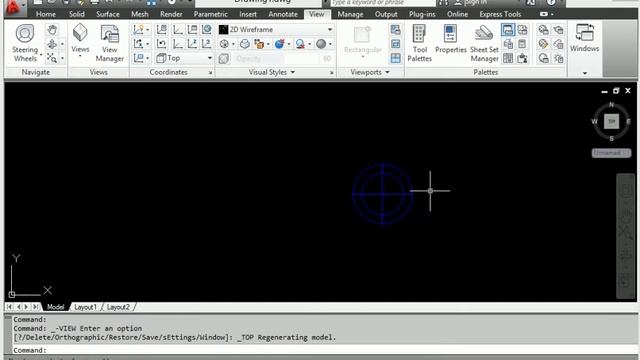Viewport: 640px width, 360px height.
Task: Open the Express Tools tab
Action: (x=500, y=14)
